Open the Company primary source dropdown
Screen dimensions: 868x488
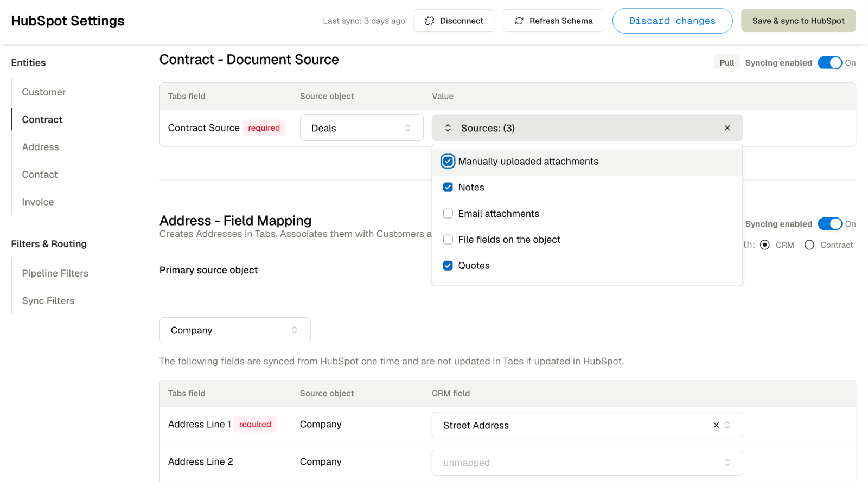tap(235, 330)
